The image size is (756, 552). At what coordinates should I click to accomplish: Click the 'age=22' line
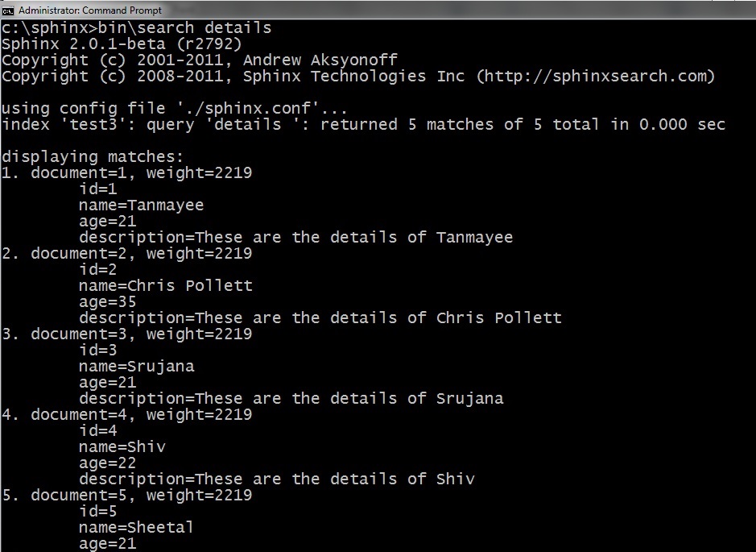pyautogui.click(x=108, y=463)
